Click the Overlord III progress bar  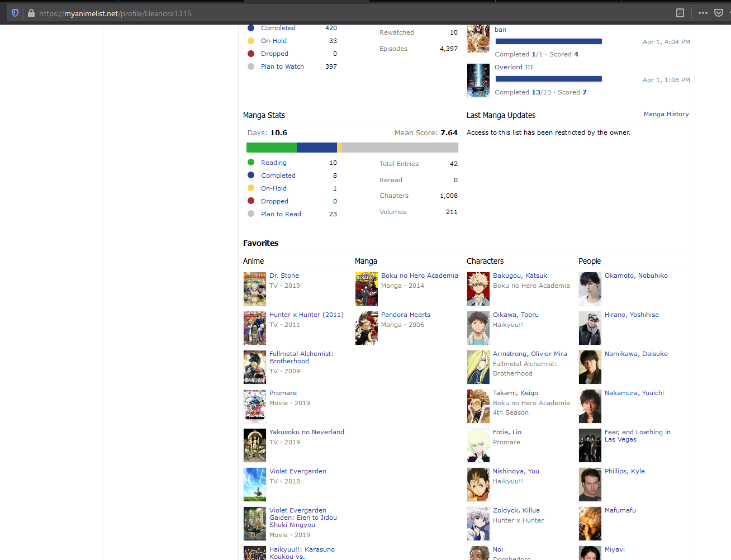click(x=549, y=79)
